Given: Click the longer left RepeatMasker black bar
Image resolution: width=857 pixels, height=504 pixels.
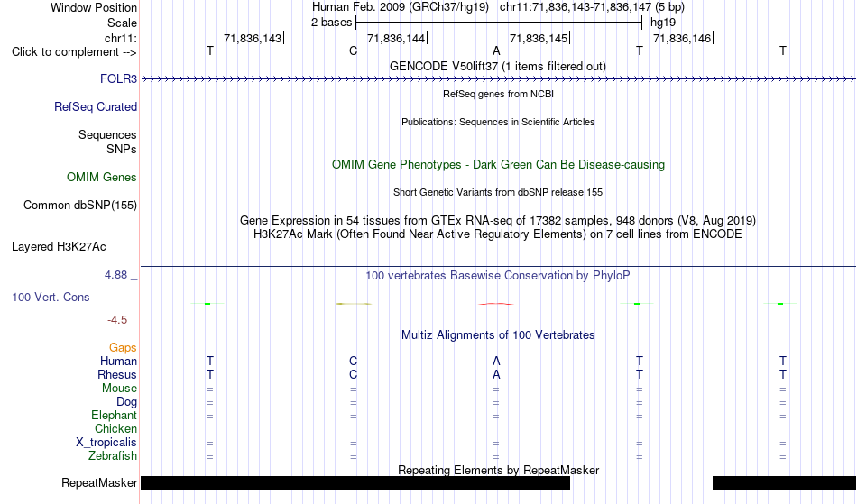Looking at the screenshot, I should point(355,482).
